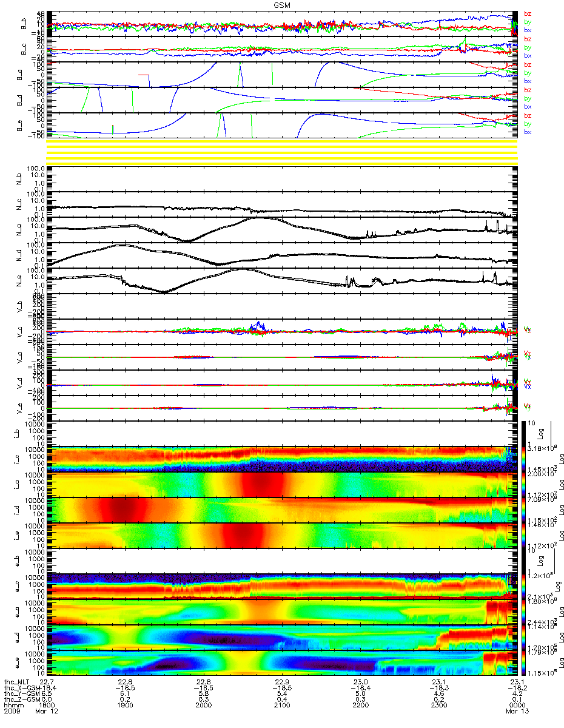Image resolution: width=564 pixels, height=728 pixels.
Task: Click the e_c electron spectrogram panel
Action: (x=281, y=586)
